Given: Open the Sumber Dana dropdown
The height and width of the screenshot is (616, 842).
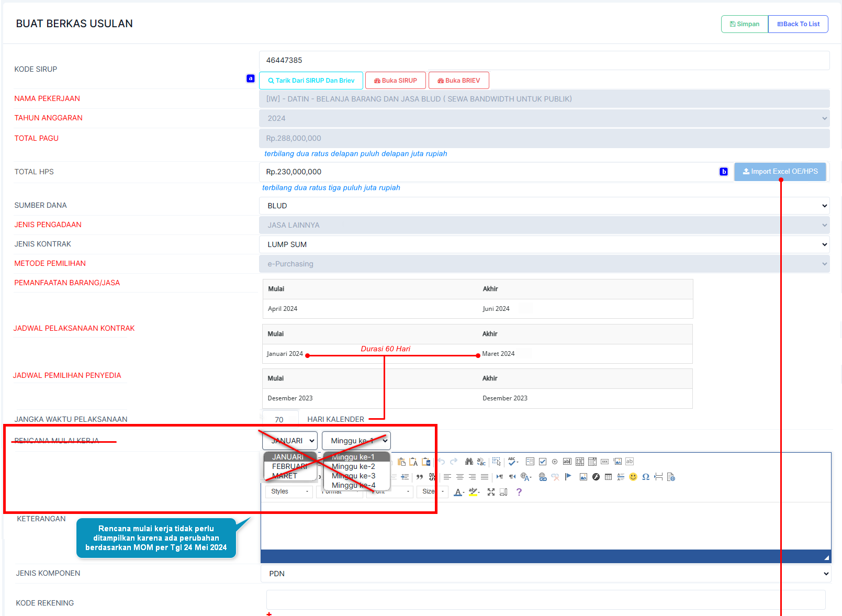Looking at the screenshot, I should pyautogui.click(x=544, y=206).
